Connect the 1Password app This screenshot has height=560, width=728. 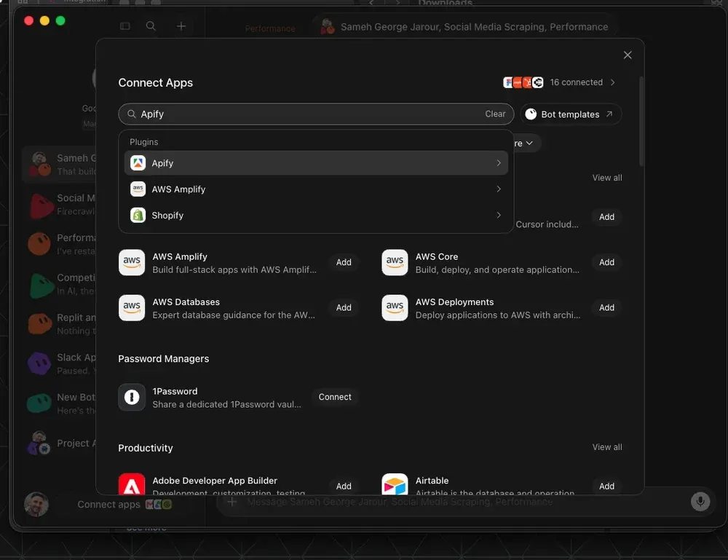tap(335, 397)
